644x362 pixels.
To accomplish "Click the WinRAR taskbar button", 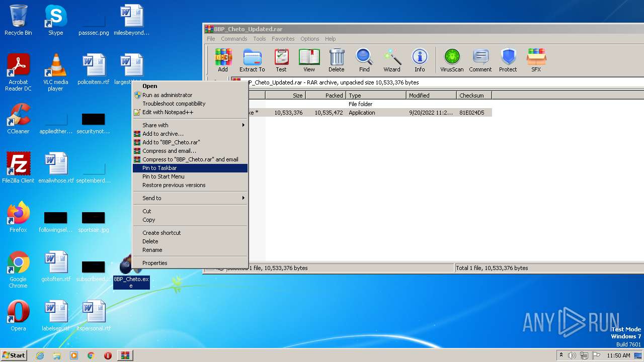I will click(x=125, y=355).
